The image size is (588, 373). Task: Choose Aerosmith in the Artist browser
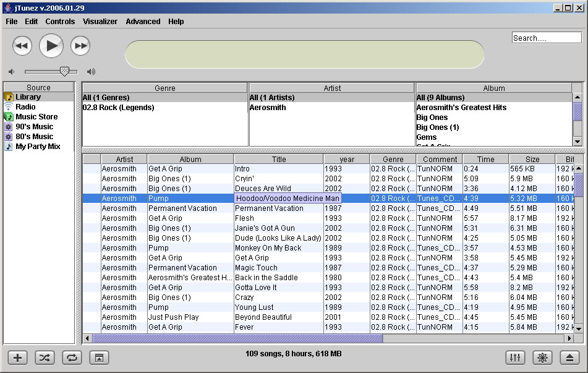click(x=332, y=108)
